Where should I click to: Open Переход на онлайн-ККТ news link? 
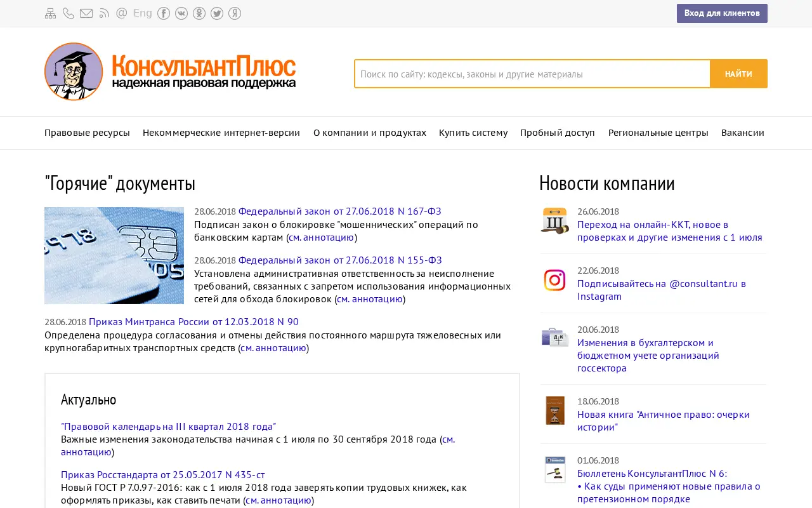coord(670,231)
